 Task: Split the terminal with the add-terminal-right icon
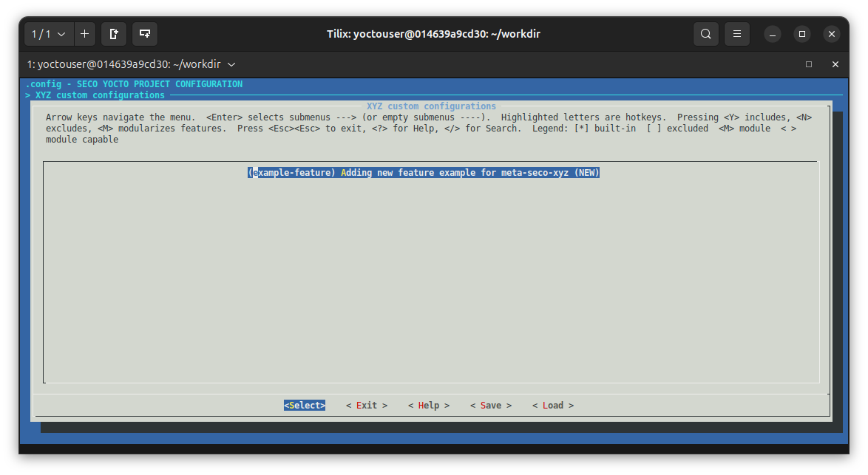(x=113, y=33)
